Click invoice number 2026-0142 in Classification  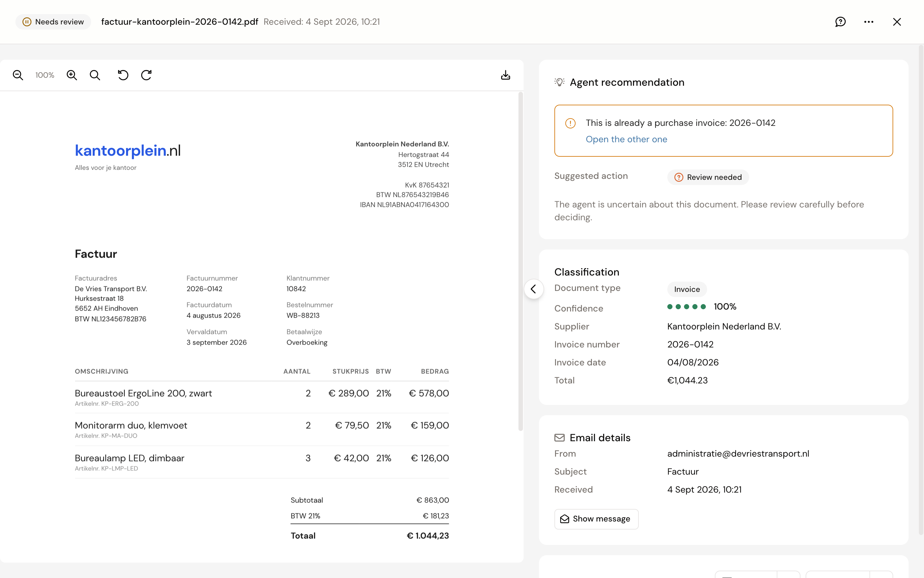690,345
